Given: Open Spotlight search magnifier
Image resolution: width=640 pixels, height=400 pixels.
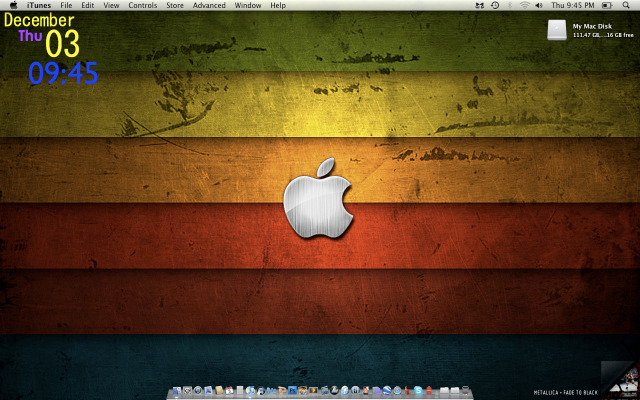Looking at the screenshot, I should point(627,5).
